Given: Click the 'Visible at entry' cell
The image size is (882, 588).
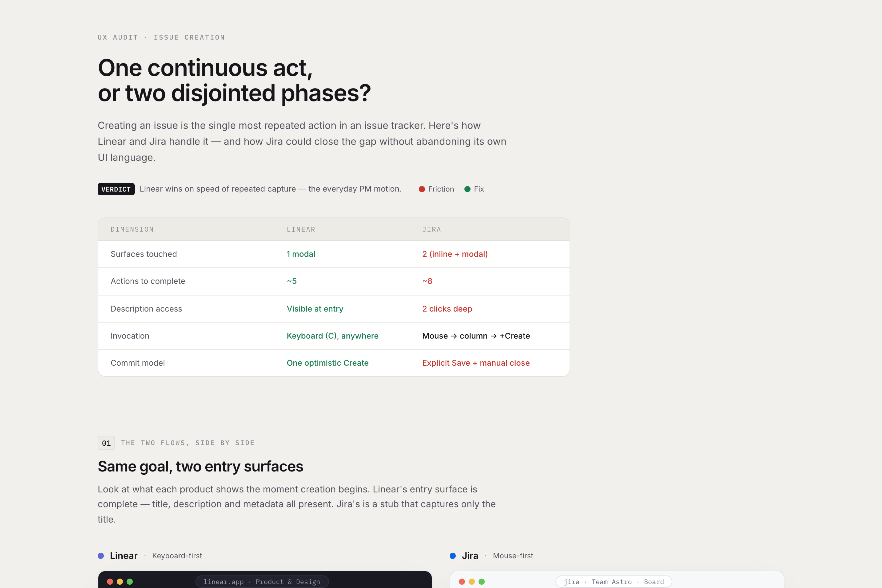Looking at the screenshot, I should click(x=315, y=309).
